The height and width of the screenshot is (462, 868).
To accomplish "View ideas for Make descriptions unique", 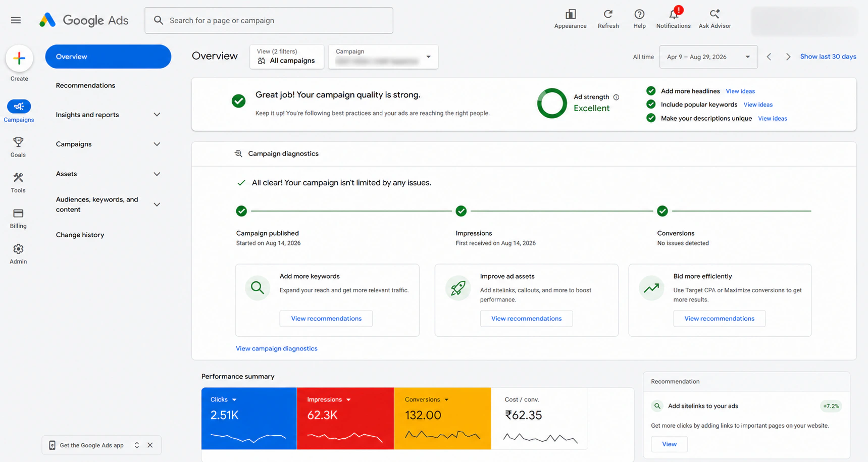I will (x=773, y=118).
